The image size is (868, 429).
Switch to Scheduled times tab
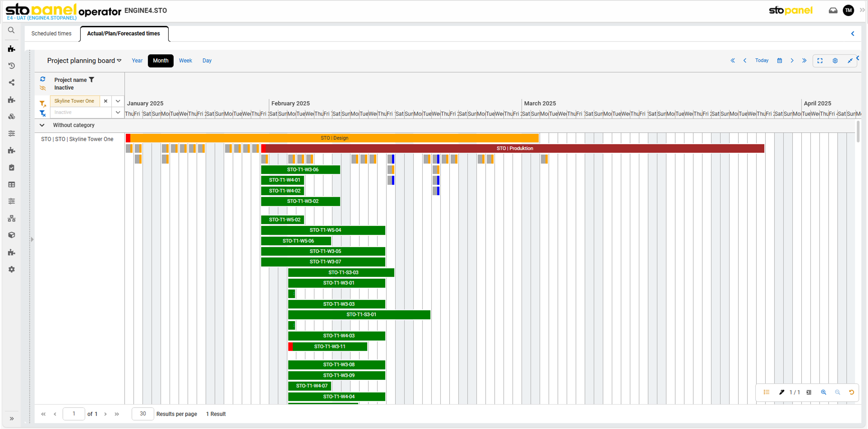click(51, 34)
